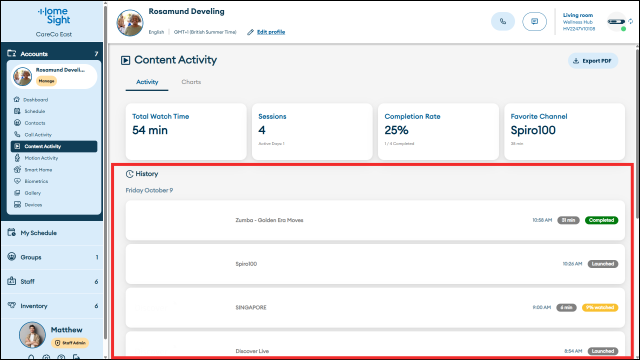Screen dimensions: 640x360
Task: Switch to the Charts tab
Action: click(191, 82)
